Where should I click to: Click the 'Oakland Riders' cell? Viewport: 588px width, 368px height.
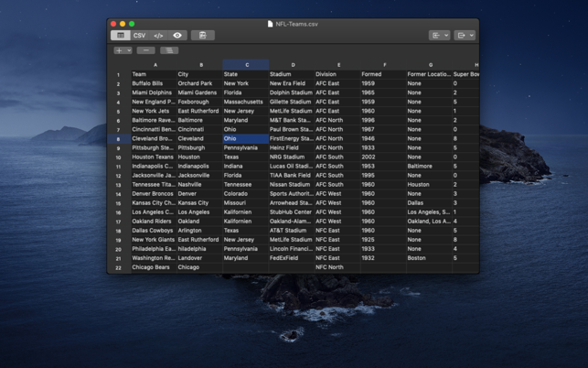point(154,222)
